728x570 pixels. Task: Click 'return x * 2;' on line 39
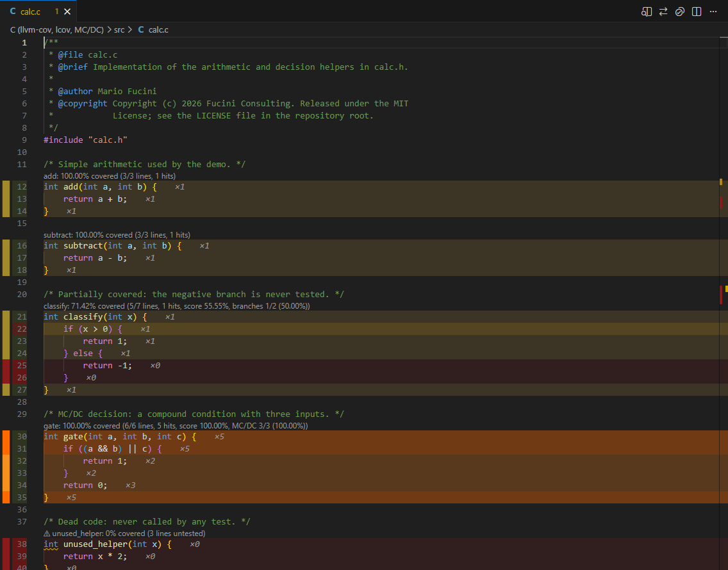point(95,556)
